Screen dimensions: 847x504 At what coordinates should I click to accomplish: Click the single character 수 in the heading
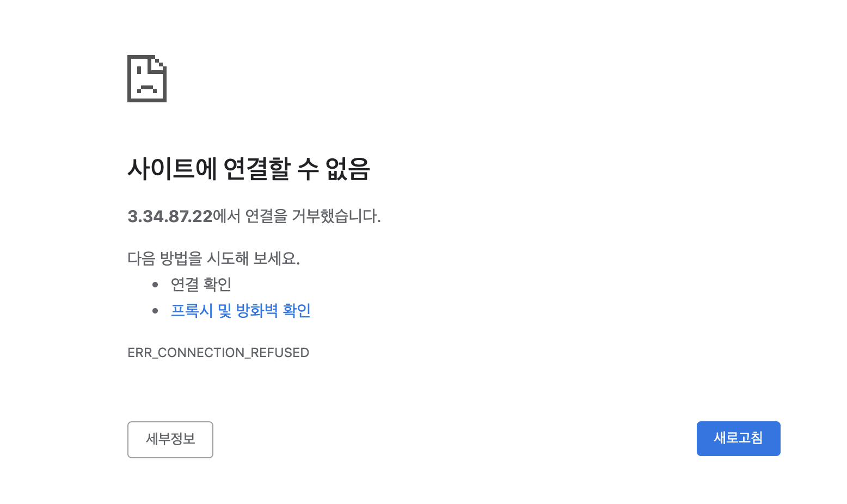[x=308, y=168]
